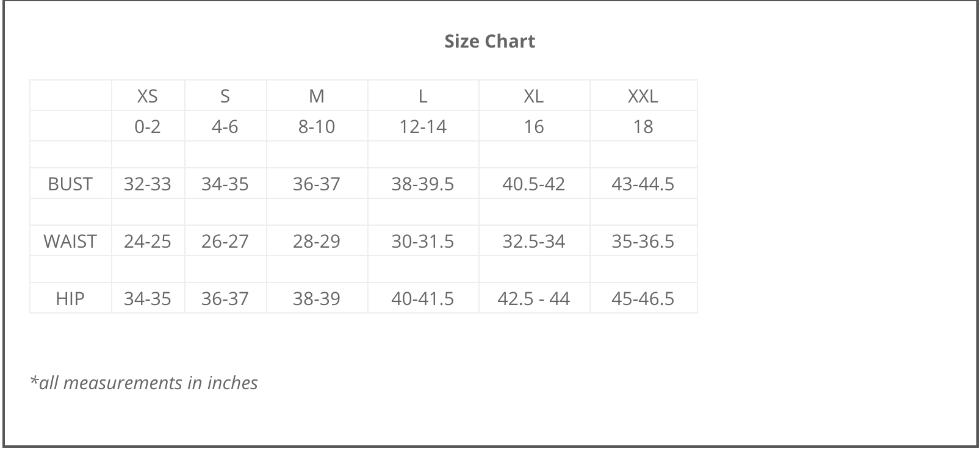980x449 pixels.
Task: Select the HIP row label
Action: pos(70,298)
